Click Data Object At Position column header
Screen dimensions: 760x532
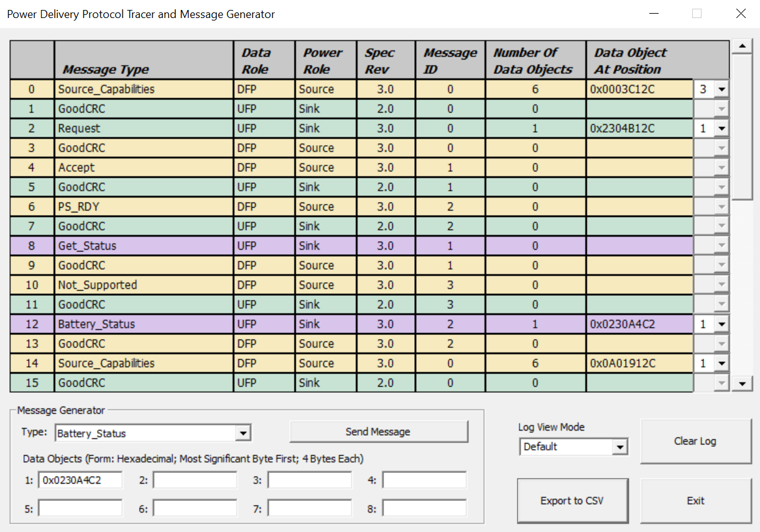click(657, 60)
